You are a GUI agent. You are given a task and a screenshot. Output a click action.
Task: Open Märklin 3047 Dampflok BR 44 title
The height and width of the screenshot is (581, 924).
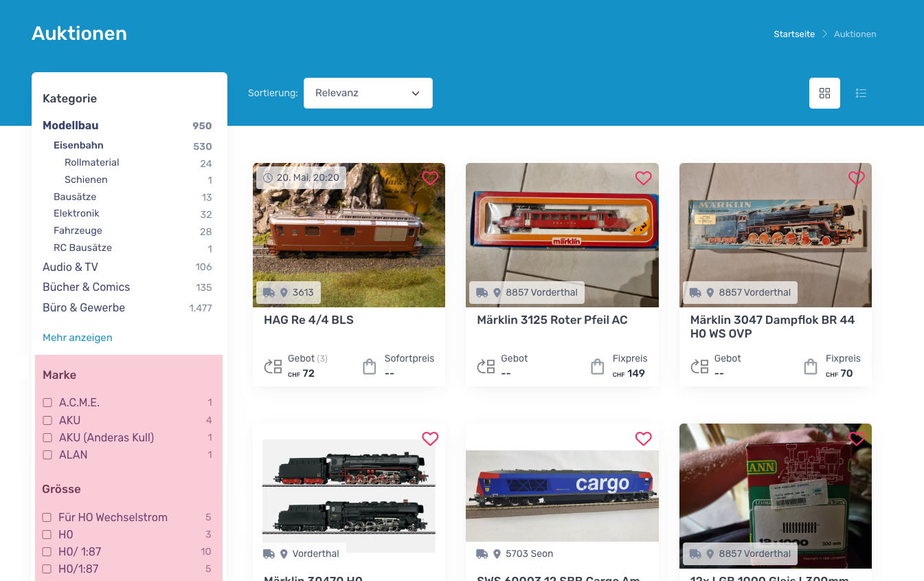click(772, 327)
